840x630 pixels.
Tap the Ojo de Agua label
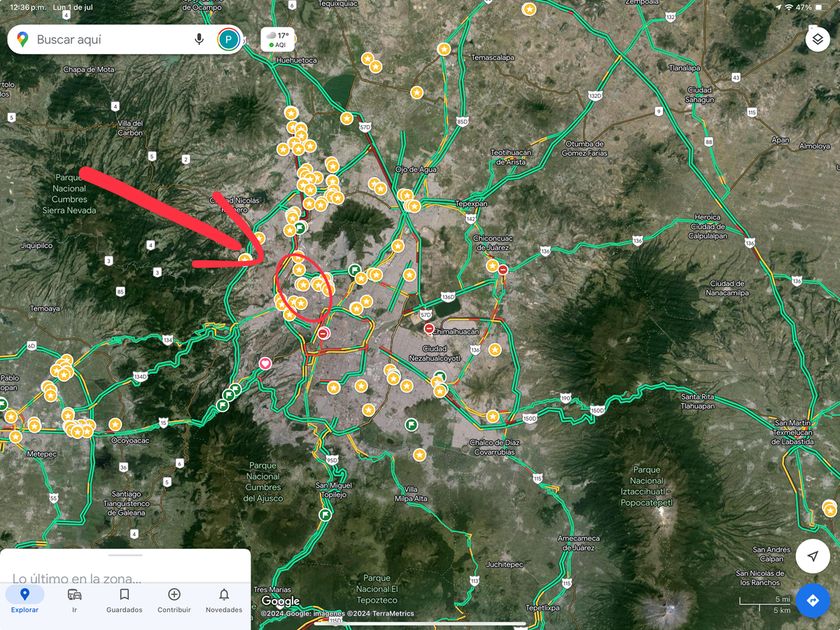416,169
